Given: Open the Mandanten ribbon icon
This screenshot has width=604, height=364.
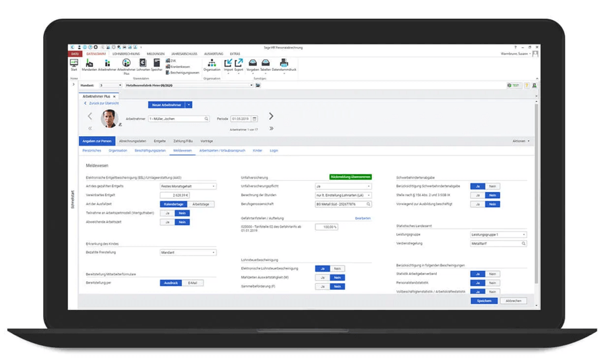Looking at the screenshot, I should click(x=90, y=64).
